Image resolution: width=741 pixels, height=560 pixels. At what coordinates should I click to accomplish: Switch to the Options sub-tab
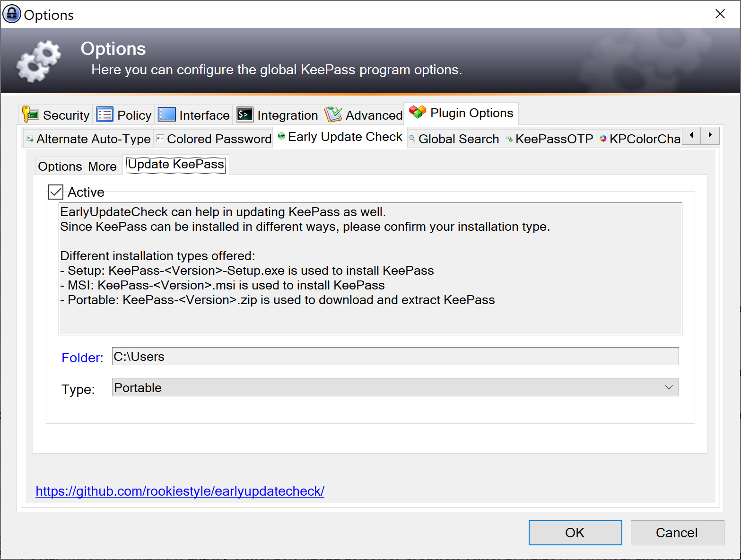[60, 166]
